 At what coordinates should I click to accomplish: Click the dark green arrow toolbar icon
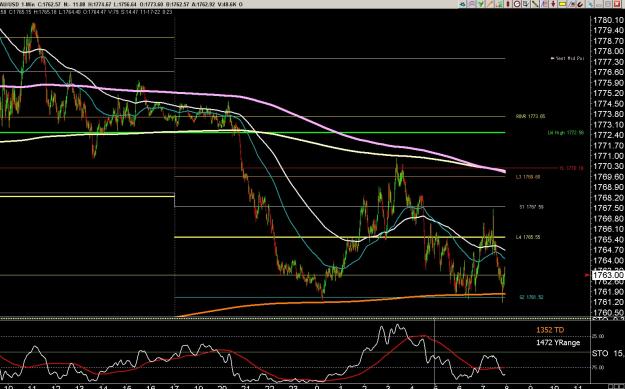tap(462, 4)
